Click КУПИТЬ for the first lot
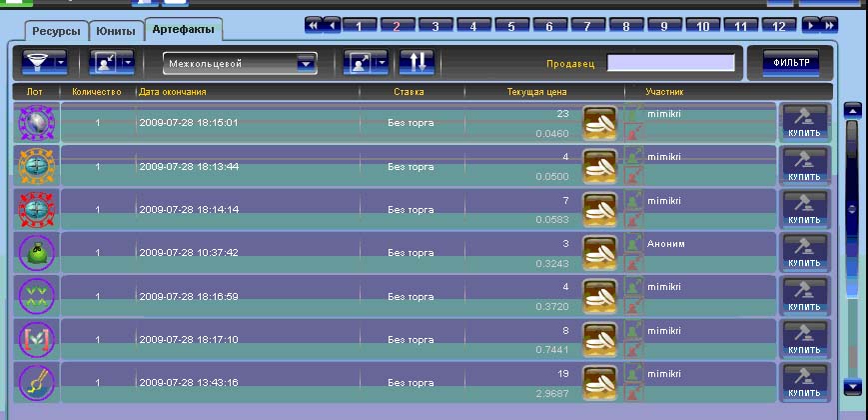 [x=804, y=121]
